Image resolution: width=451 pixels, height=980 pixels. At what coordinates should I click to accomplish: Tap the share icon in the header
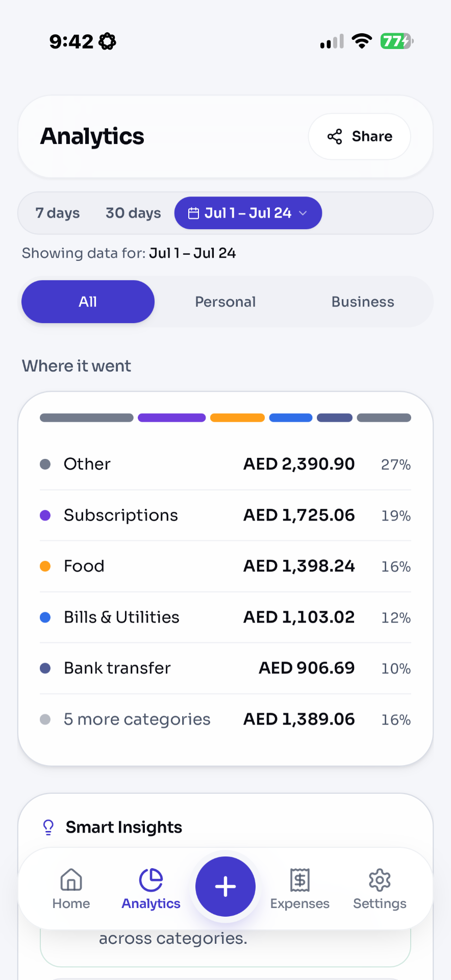pyautogui.click(x=335, y=136)
